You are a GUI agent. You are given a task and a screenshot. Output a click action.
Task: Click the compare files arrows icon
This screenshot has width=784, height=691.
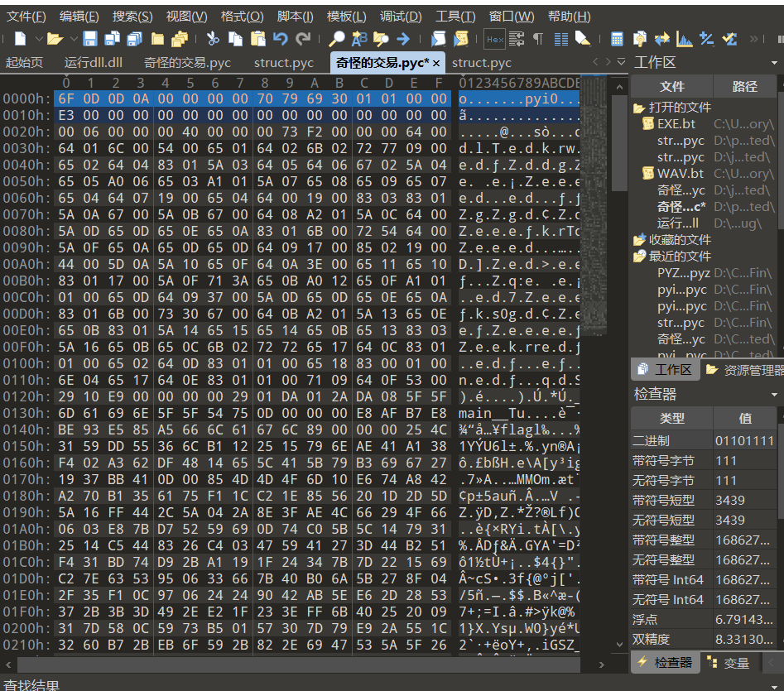(662, 38)
